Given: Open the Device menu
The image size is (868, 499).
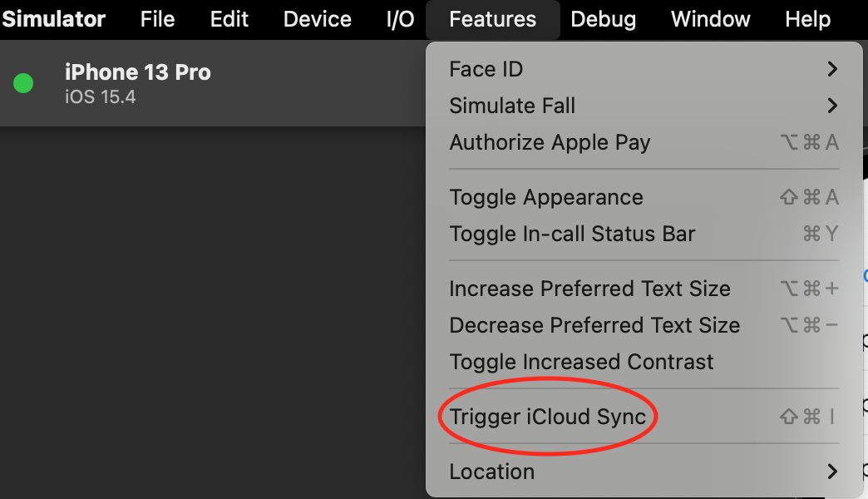Looking at the screenshot, I should 317,19.
